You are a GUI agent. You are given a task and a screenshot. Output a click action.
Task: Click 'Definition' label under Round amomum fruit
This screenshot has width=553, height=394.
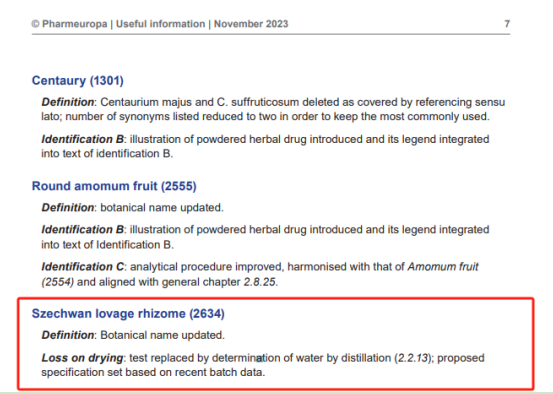tap(68, 208)
